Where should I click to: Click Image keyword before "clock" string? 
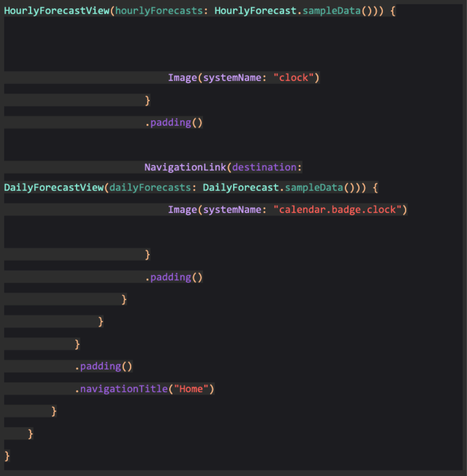182,78
